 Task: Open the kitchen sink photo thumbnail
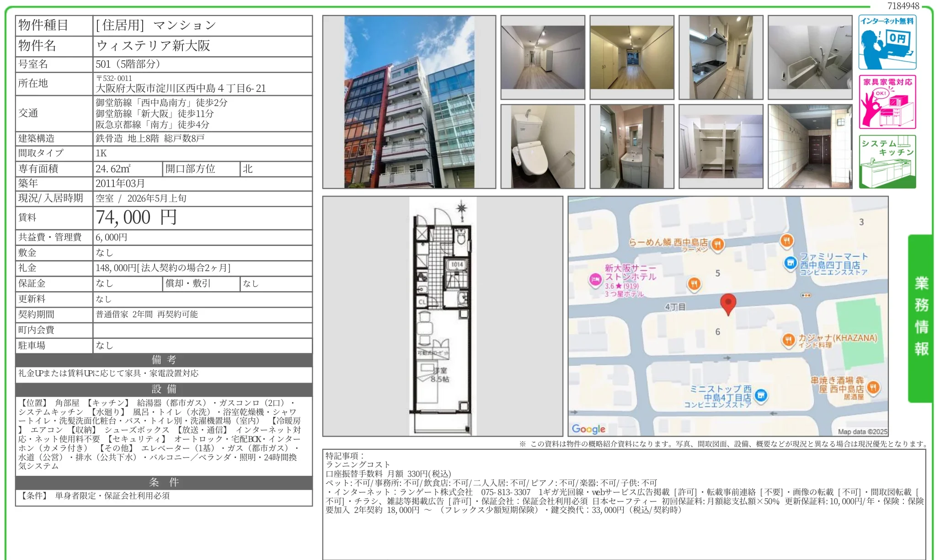(721, 57)
